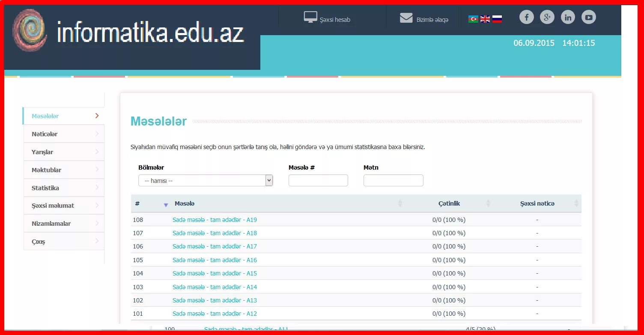The width and height of the screenshot is (644, 335).
Task: Sort using the Çətinlik column arrows
Action: click(488, 203)
